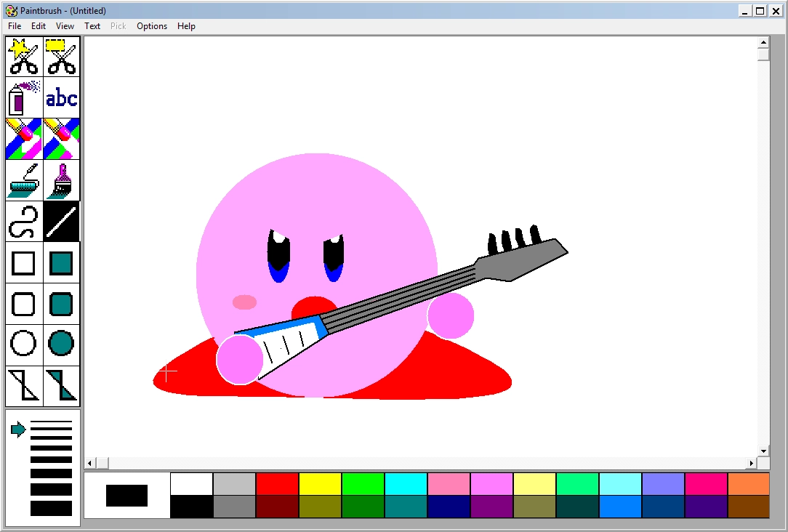This screenshot has width=788, height=532.
Task: Select the teal swatch below cyan
Action: [x=406, y=507]
